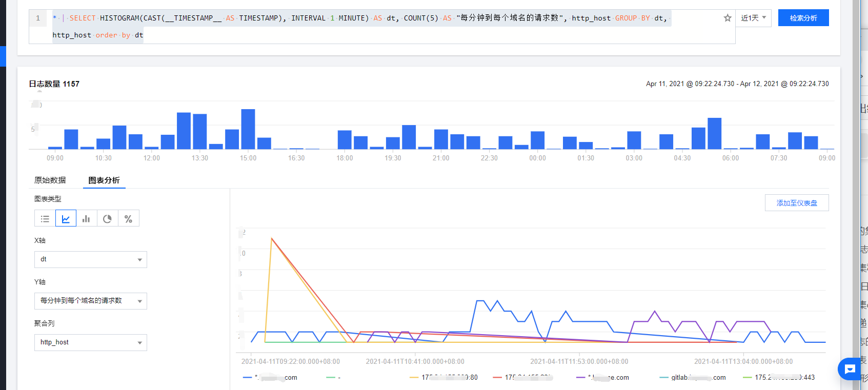This screenshot has height=390, width=868.
Task: Switch to the 原始数据 tab
Action: [50, 180]
